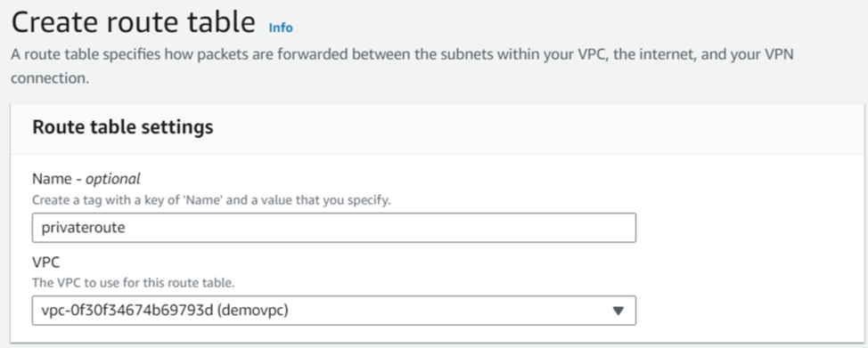
Task: Select the vpc-0f30f34674b69793d (demovpc) value text
Action: 165,311
